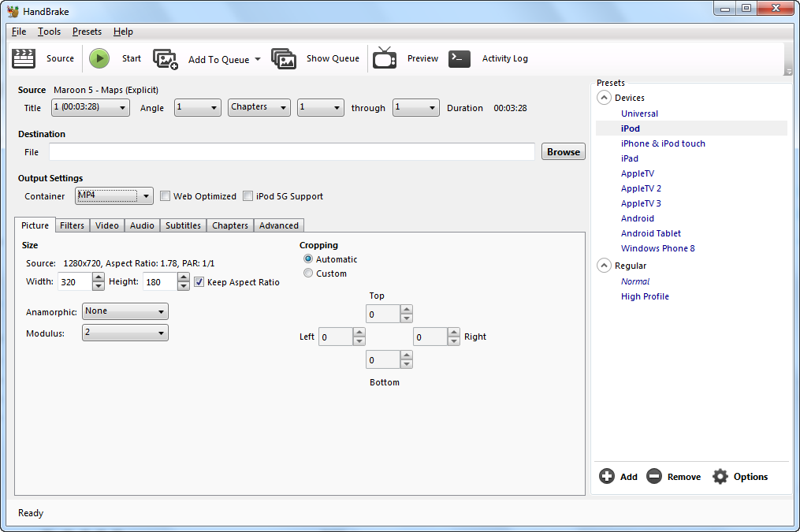Click the Add To Queue icon
Screen dimensions: 800x532
tap(166, 59)
